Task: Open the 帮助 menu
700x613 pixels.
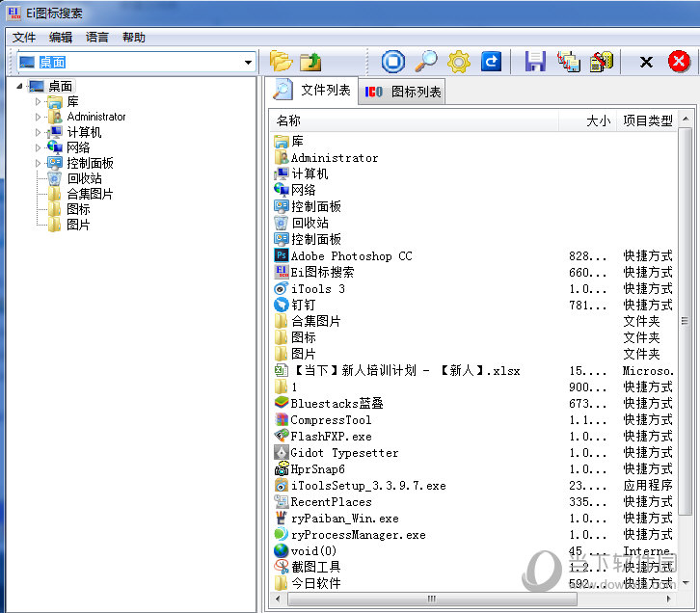Action: click(134, 37)
